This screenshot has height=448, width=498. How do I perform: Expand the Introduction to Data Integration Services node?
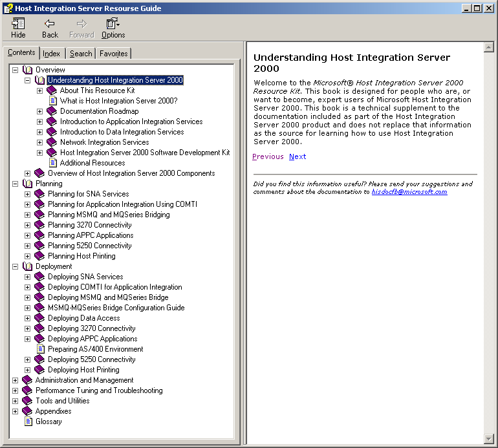point(39,132)
